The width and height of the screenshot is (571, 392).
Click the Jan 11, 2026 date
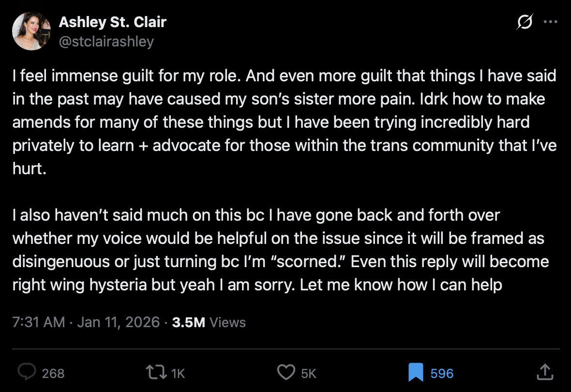click(x=118, y=322)
